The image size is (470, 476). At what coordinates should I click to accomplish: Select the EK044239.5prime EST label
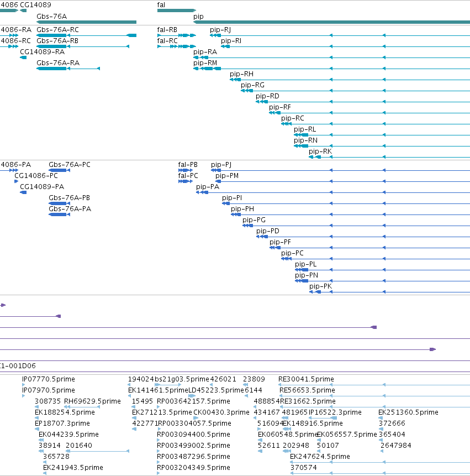tap(68, 435)
